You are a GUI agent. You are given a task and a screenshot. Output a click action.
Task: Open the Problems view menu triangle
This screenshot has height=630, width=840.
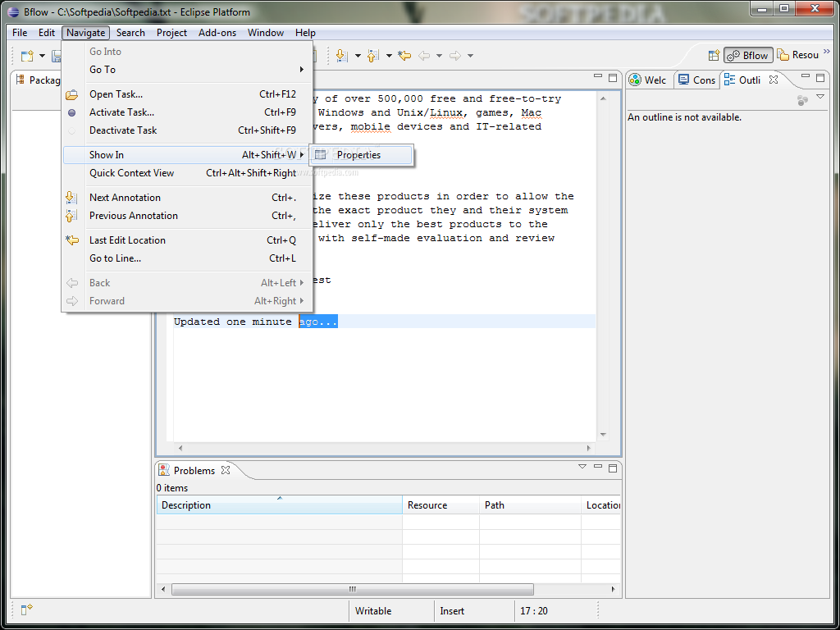pyautogui.click(x=582, y=466)
